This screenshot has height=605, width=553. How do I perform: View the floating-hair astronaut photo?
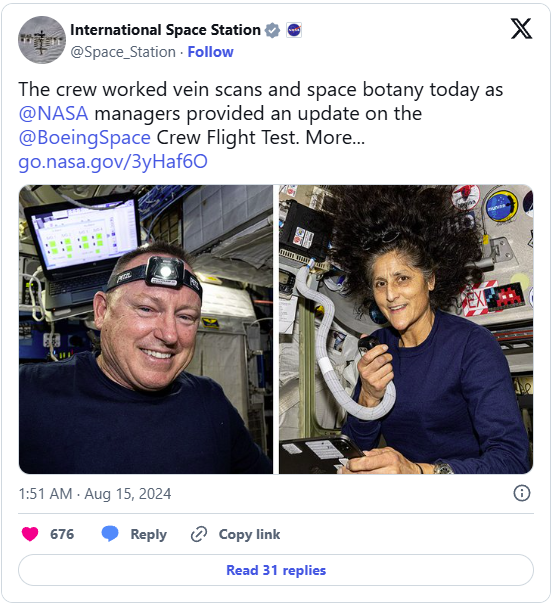tap(406, 329)
